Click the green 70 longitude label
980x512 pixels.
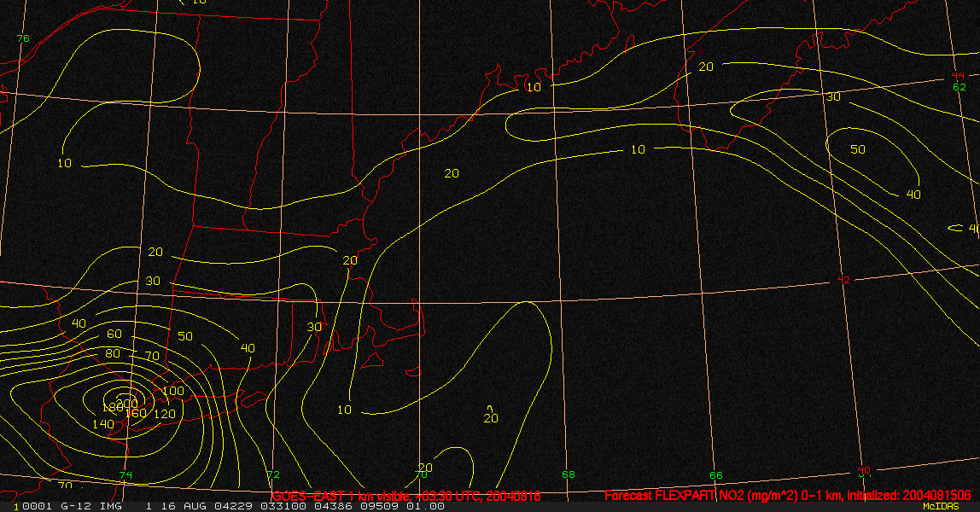pos(421,474)
